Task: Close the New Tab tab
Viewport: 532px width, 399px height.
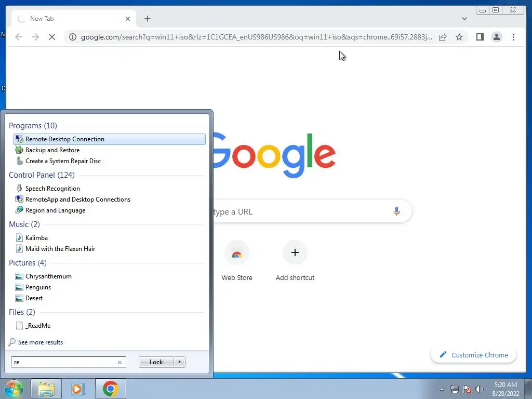Action: click(128, 19)
